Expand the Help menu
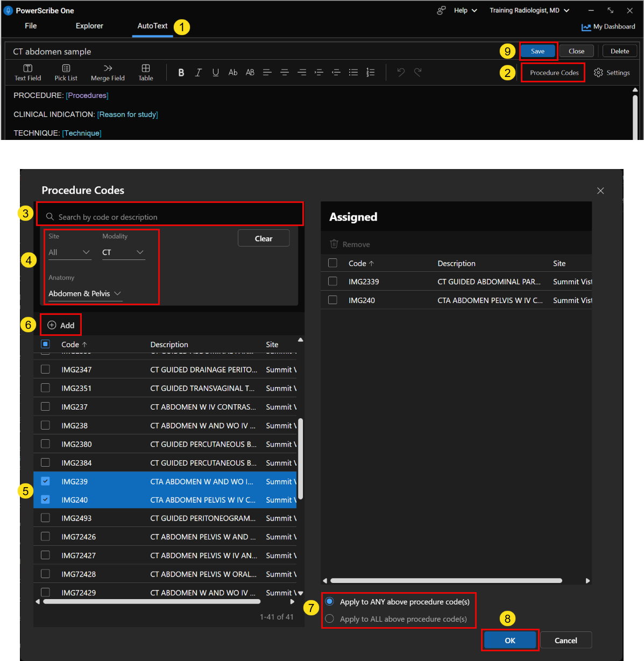 coord(465,10)
